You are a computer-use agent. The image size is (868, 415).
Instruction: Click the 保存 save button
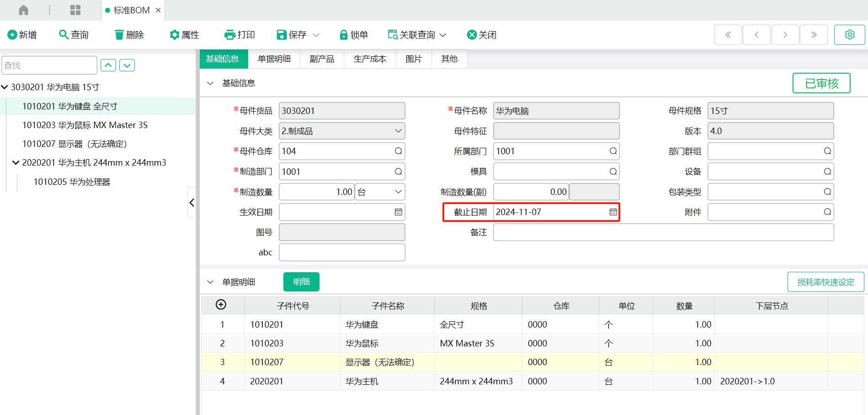coord(292,35)
